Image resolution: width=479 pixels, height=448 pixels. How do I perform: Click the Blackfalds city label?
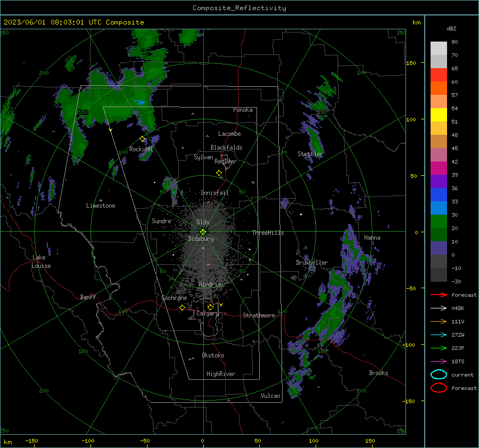(226, 148)
